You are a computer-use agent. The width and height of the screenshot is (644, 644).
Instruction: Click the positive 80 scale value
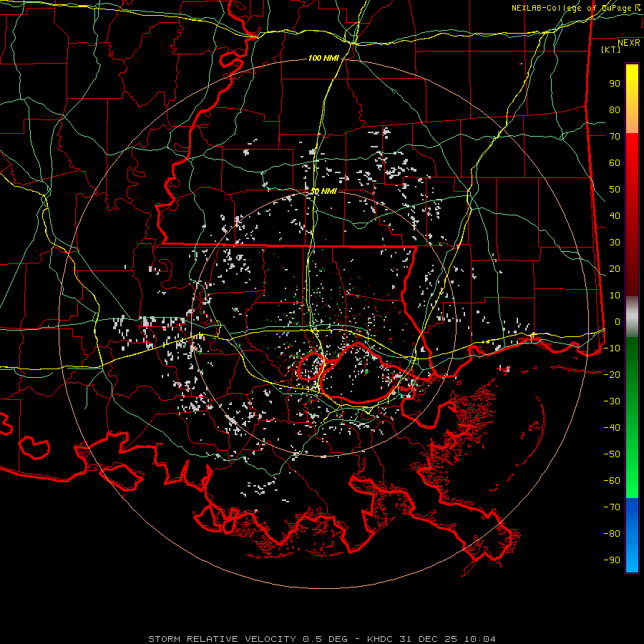click(x=615, y=109)
